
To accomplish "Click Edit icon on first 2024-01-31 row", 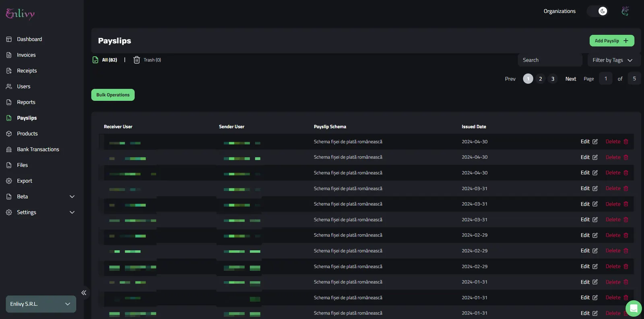I will (x=595, y=282).
